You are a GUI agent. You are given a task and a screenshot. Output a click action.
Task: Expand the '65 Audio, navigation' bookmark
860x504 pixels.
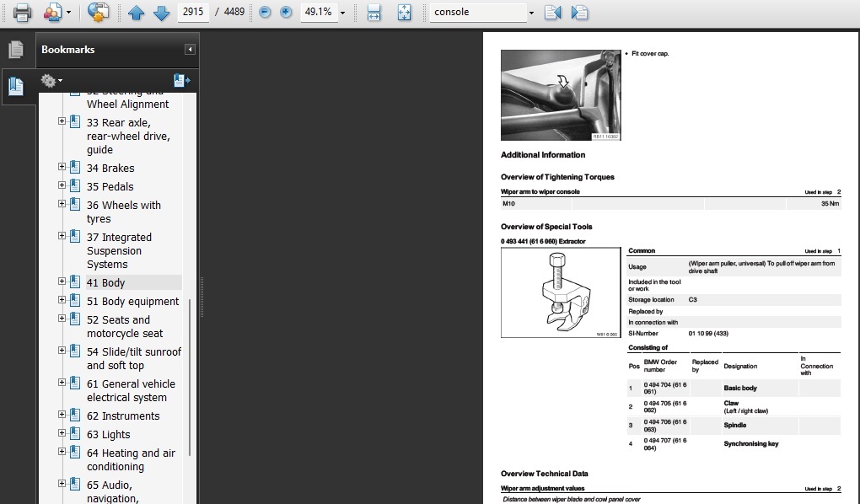pos(62,484)
